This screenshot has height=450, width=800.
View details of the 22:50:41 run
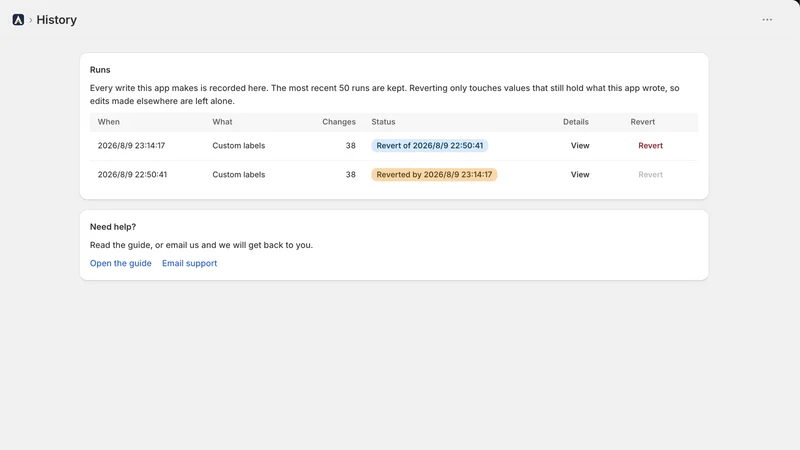[x=580, y=174]
